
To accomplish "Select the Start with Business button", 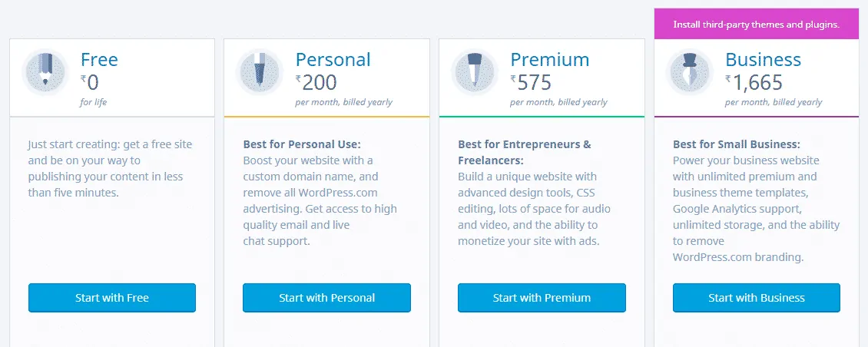I will 757,298.
